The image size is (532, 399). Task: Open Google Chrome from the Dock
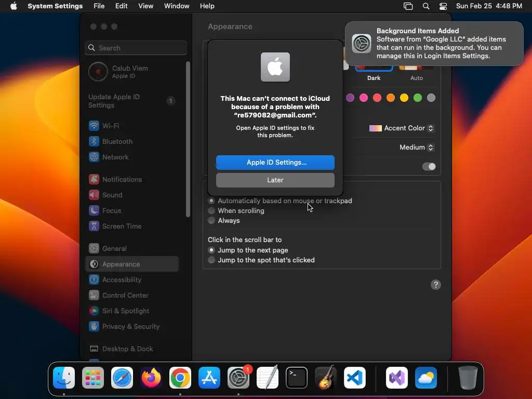coord(180,378)
